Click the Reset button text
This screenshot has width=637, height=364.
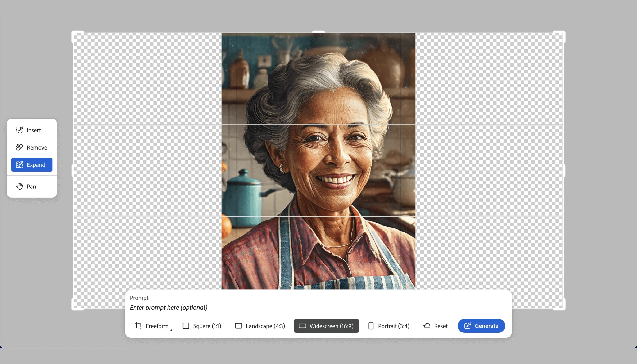click(441, 326)
